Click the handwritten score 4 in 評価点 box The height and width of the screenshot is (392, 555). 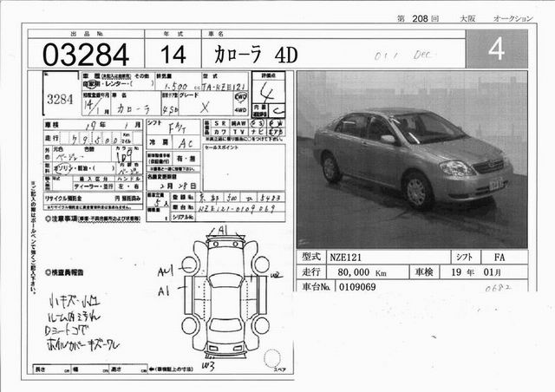pyautogui.click(x=268, y=93)
